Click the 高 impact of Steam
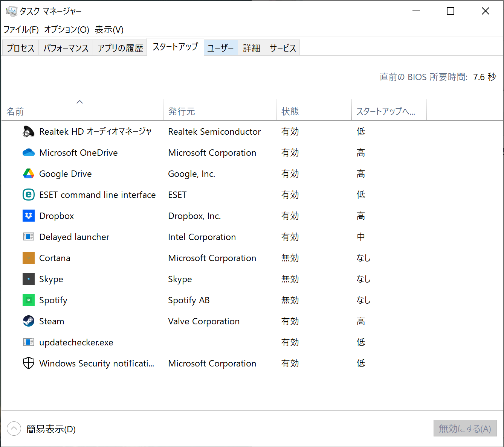This screenshot has height=447, width=504. coord(361,321)
